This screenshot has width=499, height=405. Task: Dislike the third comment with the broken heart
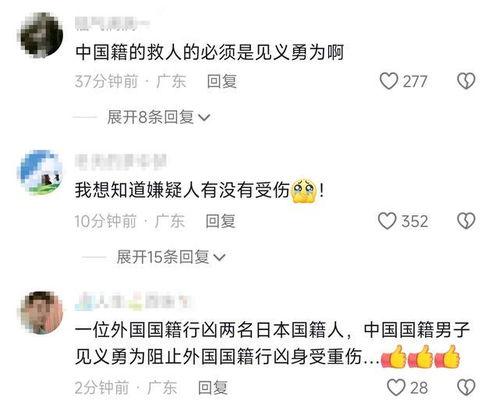pos(466,388)
